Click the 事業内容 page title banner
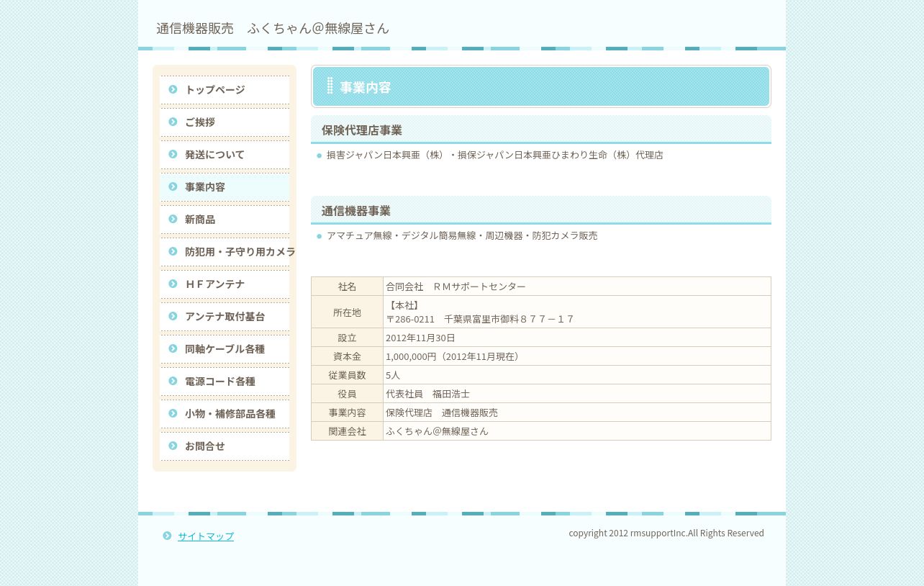Viewport: 924px width, 586px height. tap(541, 86)
